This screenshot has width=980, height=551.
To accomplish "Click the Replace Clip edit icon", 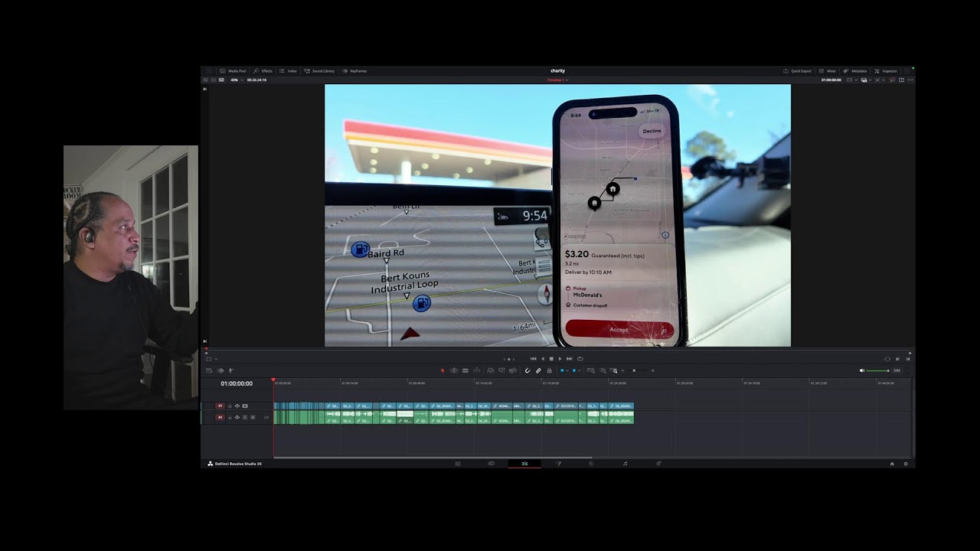I will [513, 370].
